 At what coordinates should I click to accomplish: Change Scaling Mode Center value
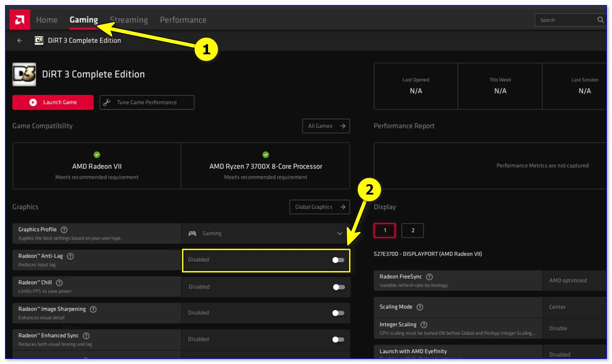(x=575, y=307)
